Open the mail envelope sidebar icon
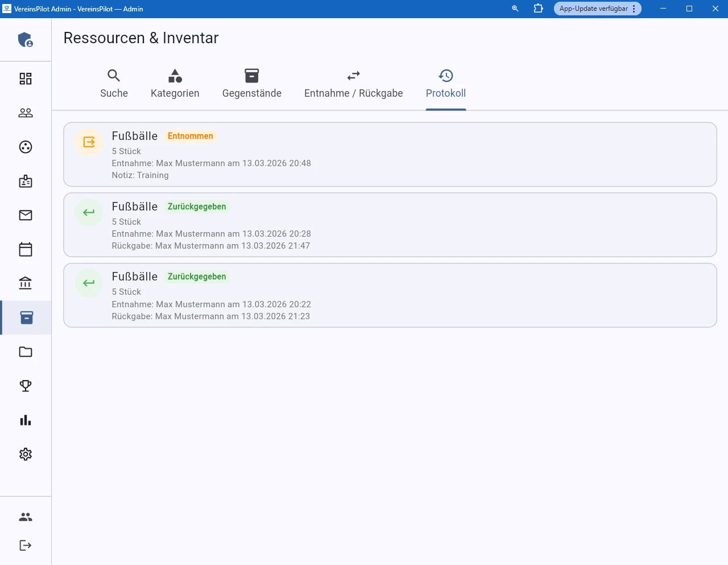Screen dimensions: 728x565 (26, 215)
